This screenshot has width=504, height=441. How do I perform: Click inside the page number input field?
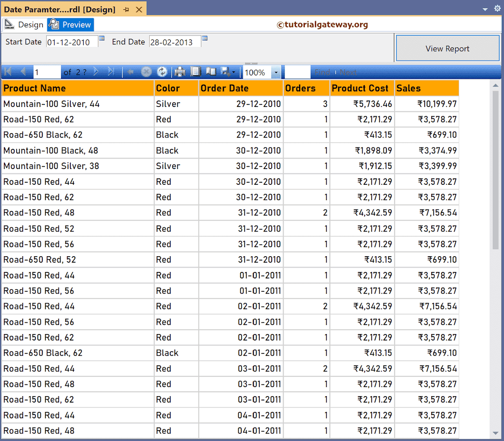(47, 72)
